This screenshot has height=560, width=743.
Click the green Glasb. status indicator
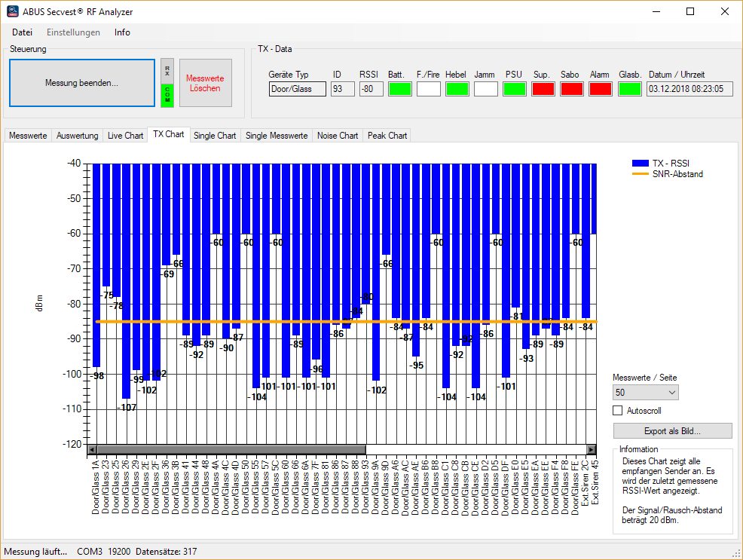click(x=630, y=89)
